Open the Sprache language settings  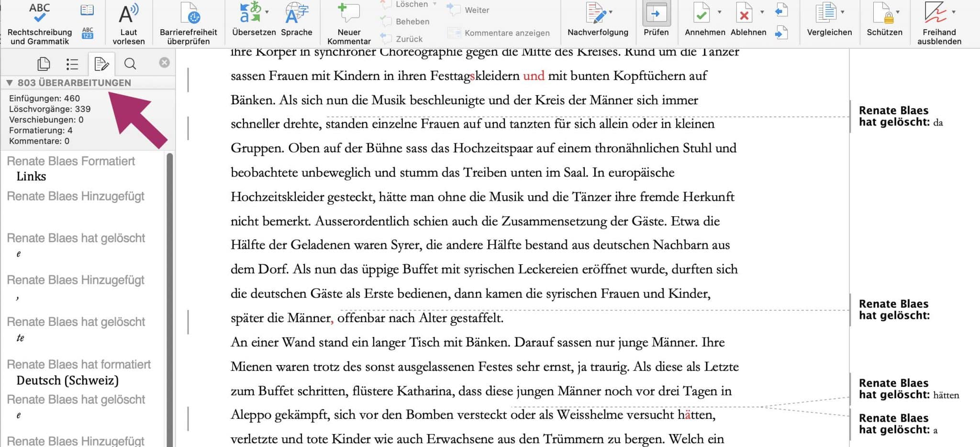[297, 19]
